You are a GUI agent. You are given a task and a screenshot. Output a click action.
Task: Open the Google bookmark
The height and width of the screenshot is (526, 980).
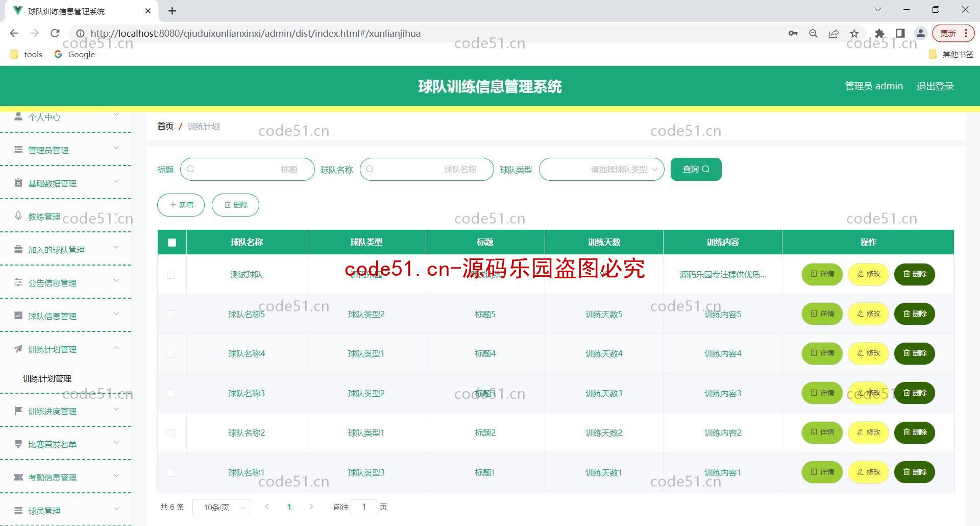pyautogui.click(x=75, y=54)
